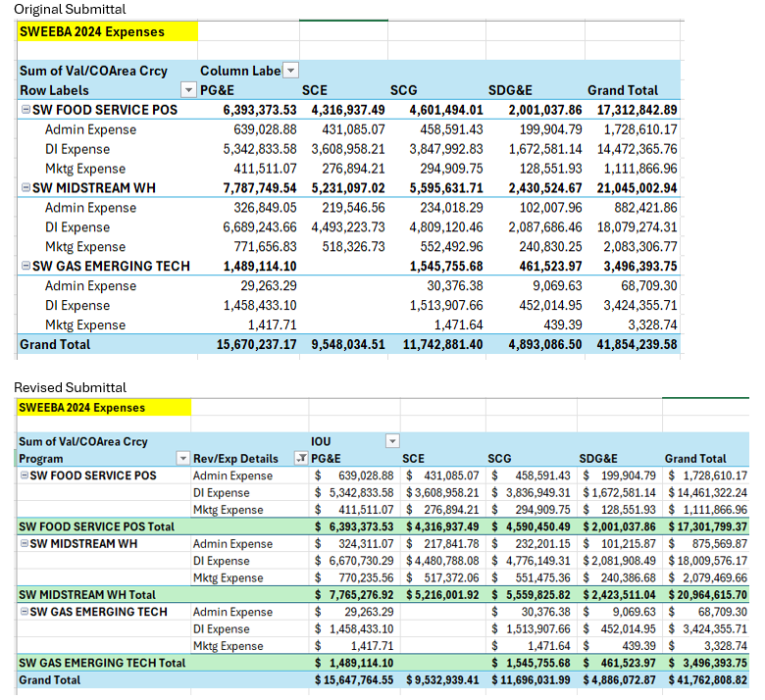
Task: Click cell 882,421.86 in original table
Action: pos(645,207)
